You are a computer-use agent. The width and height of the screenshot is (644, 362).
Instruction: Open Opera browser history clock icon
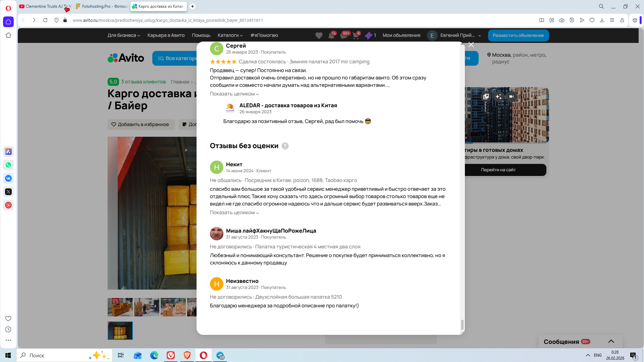pyautogui.click(x=8, y=329)
